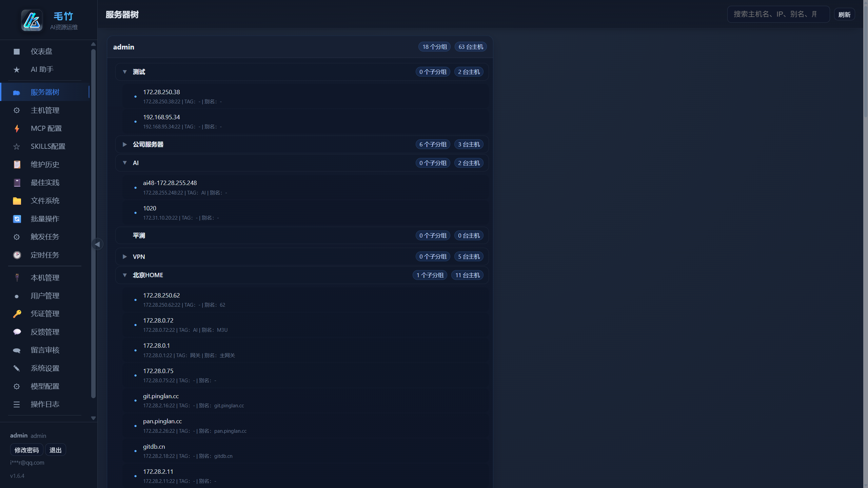Go to AI 助手 menu item
Viewport: 868px width, 488px height.
pos(45,69)
